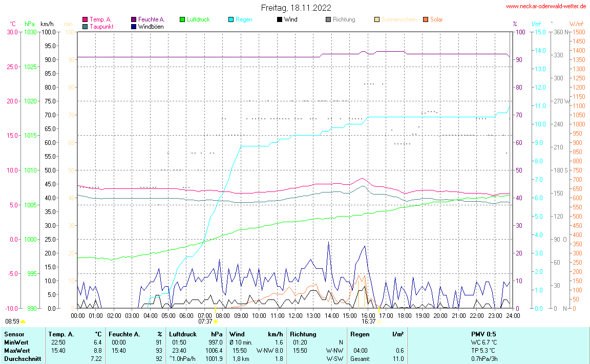Click the teal Taupunkt legend swatch
This screenshot has height=364, width=590.
[85, 27]
